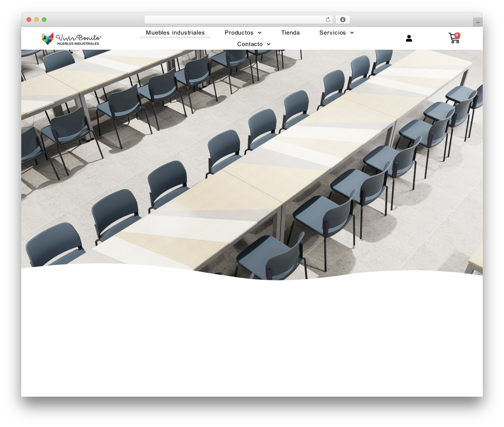Expand the Contacto dropdown chevron

click(x=269, y=44)
